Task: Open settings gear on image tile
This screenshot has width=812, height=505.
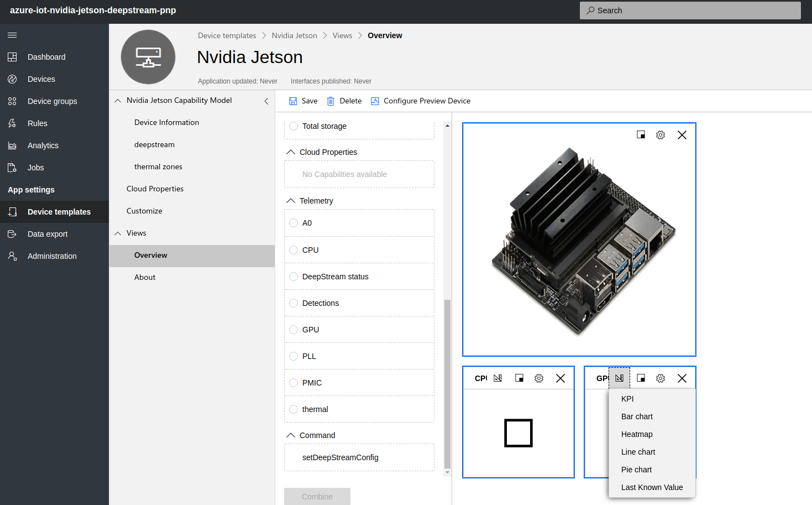Action: (x=661, y=135)
